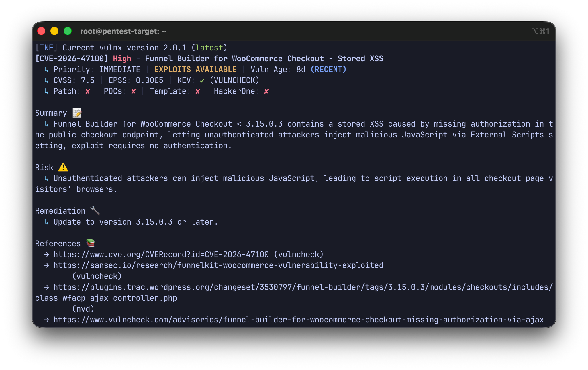Click "exploit requires no authentication." in Summary
This screenshot has width=588, height=370.
click(152, 145)
